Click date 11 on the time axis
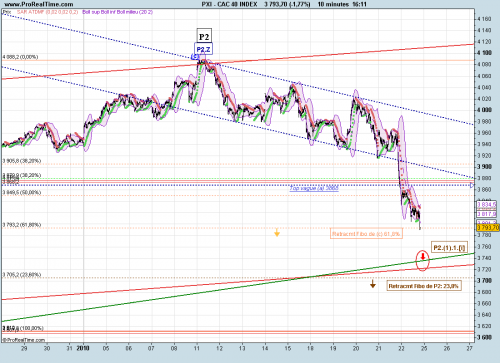Screen dimensions: 500x363 tap(197, 348)
